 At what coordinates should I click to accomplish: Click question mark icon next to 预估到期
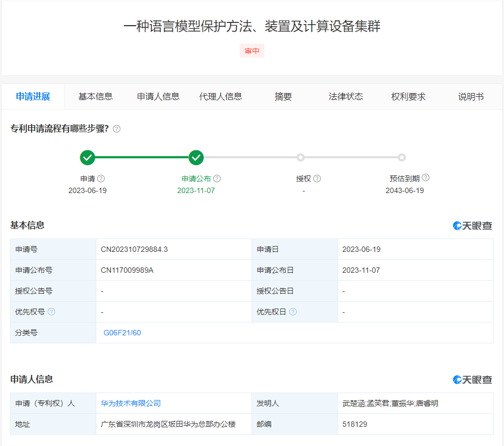click(425, 178)
